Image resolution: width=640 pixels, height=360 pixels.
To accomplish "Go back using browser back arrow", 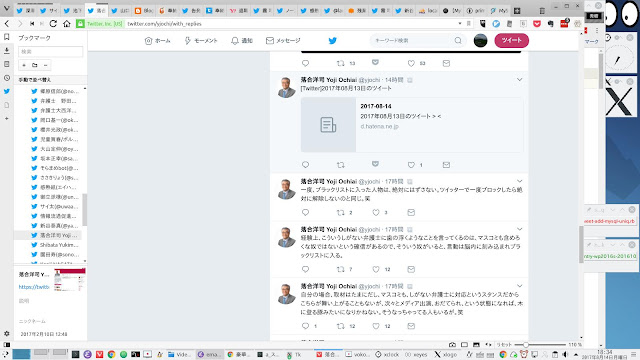I will (7, 24).
